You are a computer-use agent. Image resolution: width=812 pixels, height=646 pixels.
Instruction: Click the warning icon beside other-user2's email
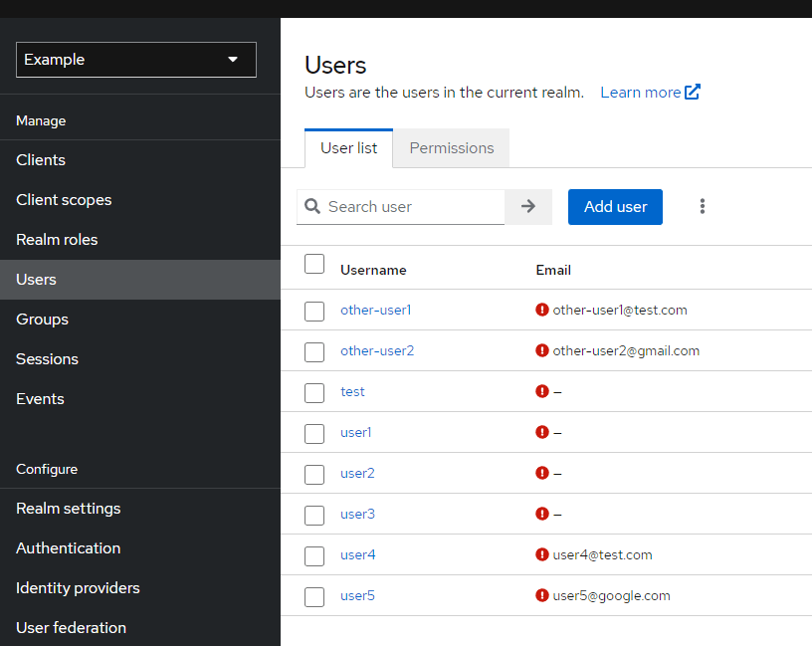[x=541, y=350]
